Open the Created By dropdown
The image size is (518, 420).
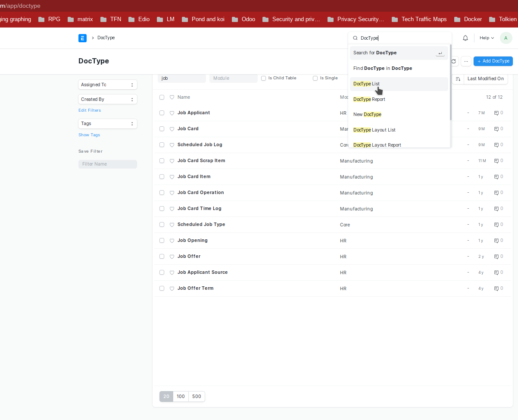pos(108,99)
